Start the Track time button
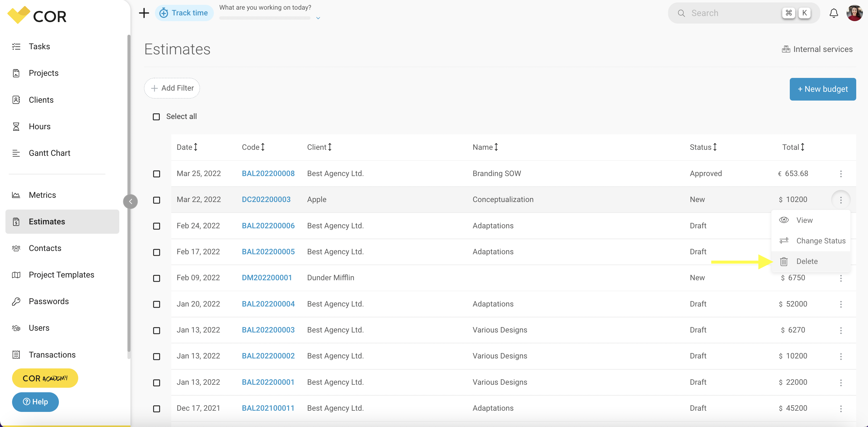This screenshot has width=868, height=427. [x=184, y=13]
